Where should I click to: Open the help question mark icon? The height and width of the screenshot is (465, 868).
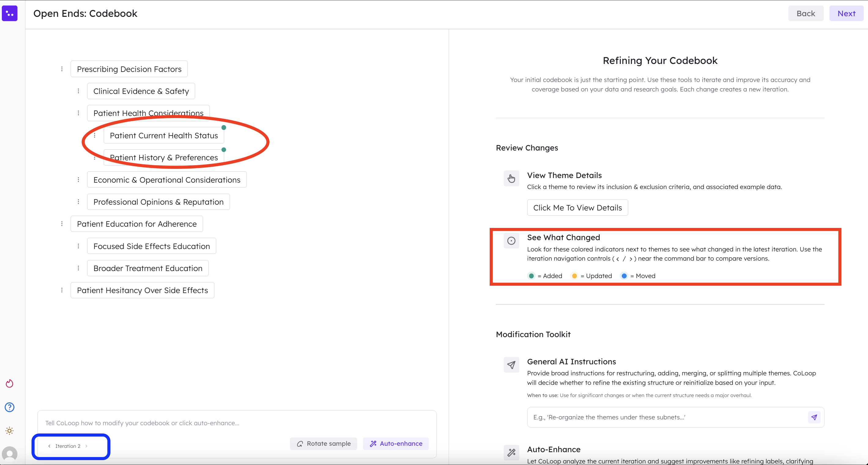9,407
